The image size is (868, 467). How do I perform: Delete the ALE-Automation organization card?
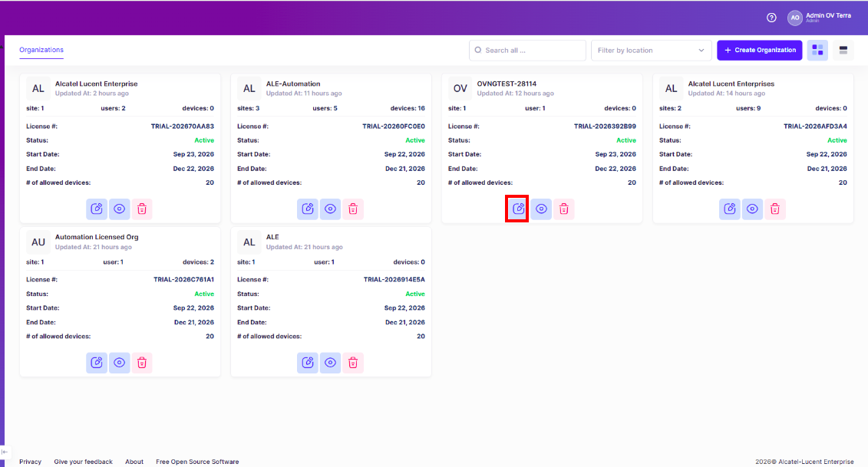coord(353,209)
